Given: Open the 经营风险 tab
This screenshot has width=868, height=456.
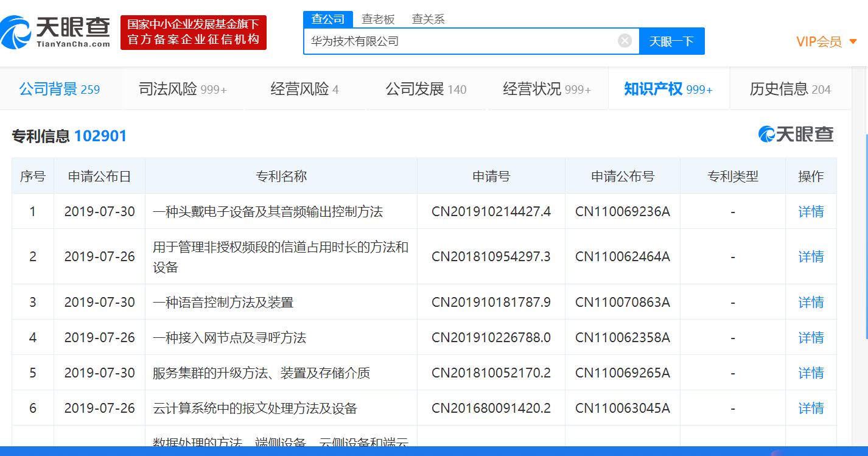Looking at the screenshot, I should coord(304,89).
